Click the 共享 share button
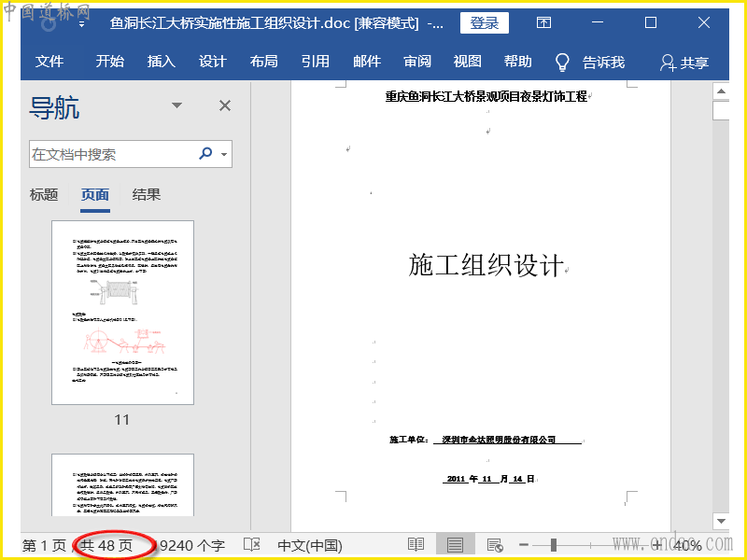The height and width of the screenshot is (560, 747). [x=684, y=63]
